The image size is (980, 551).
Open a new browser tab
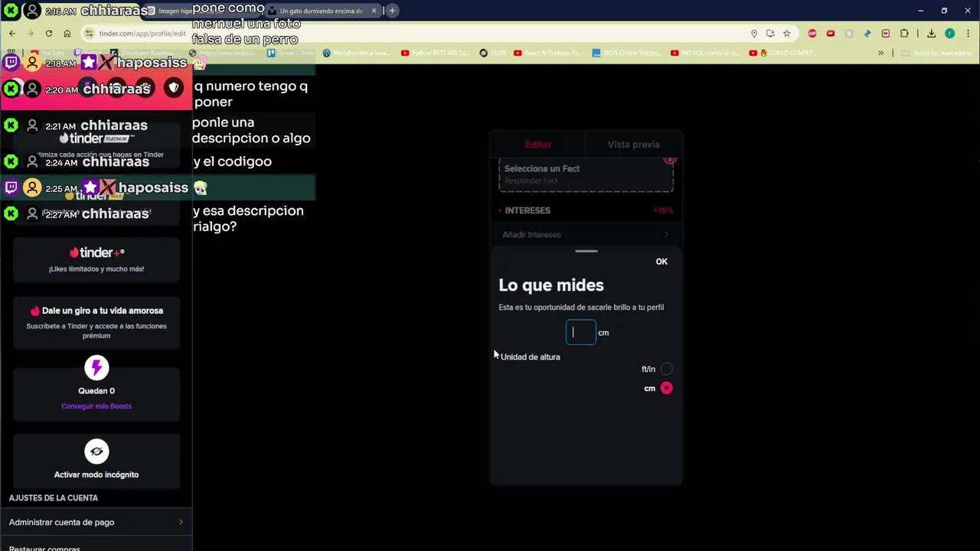click(392, 11)
